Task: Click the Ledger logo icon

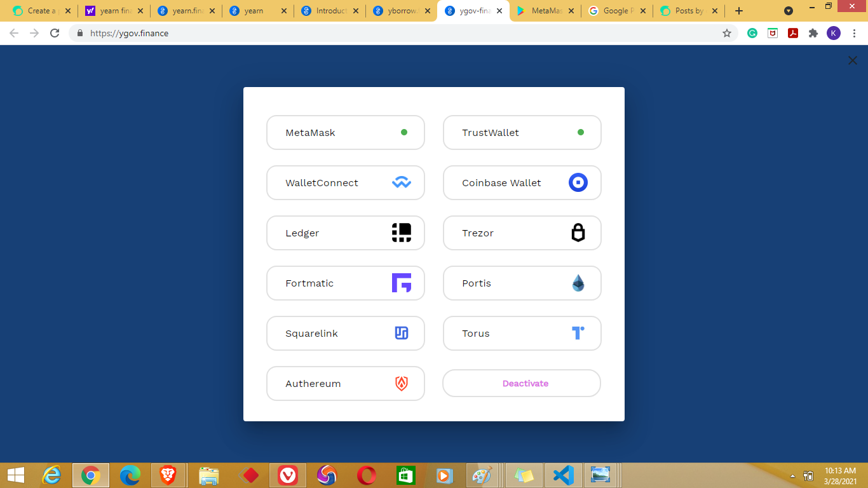Action: (402, 233)
